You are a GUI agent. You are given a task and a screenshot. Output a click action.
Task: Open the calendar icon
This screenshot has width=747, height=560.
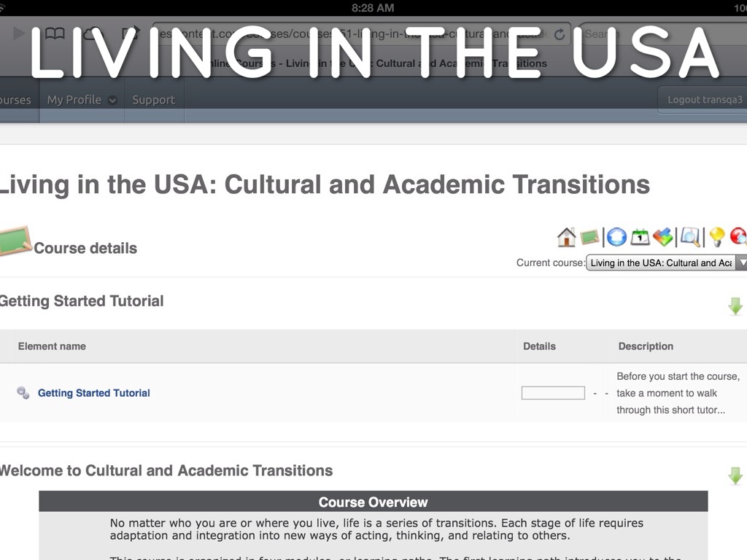[640, 237]
